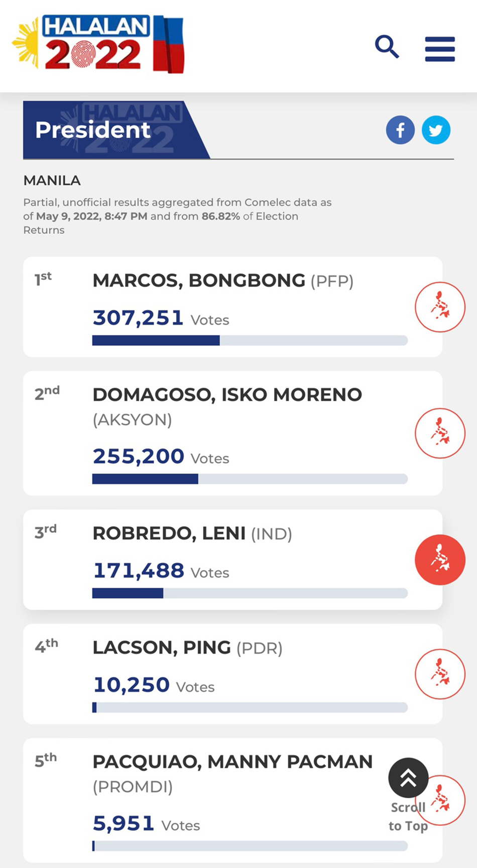The width and height of the screenshot is (477, 868).
Task: Click Robredo's 171,488 votes count
Action: tap(139, 570)
